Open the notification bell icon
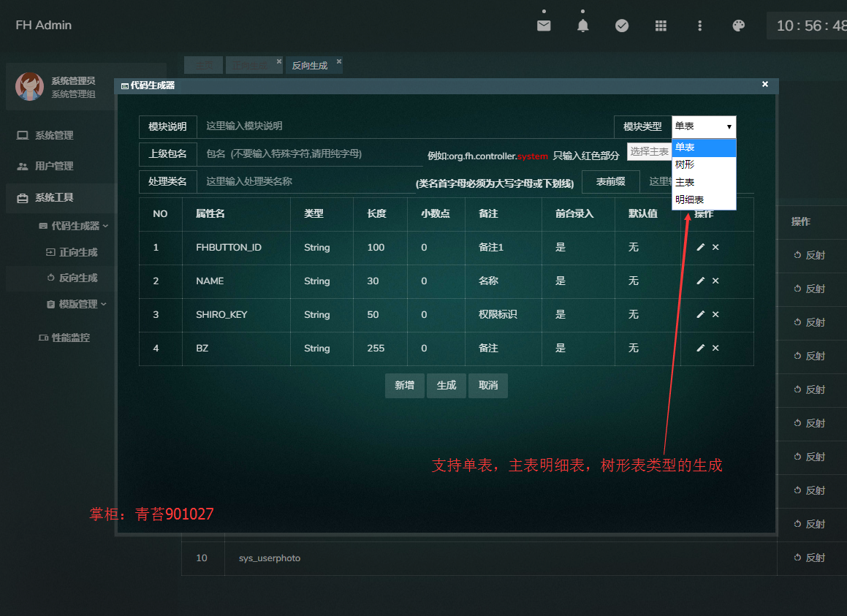Screen dimensions: 847x616 tap(583, 26)
